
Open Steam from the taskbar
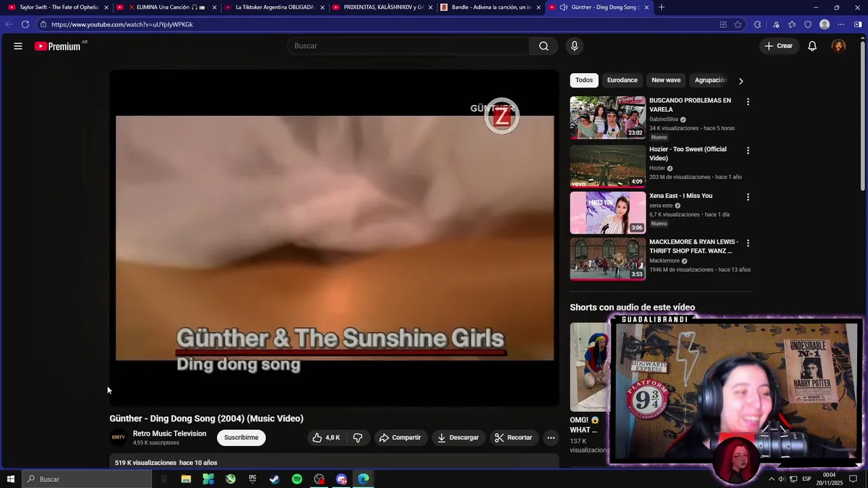(275, 479)
